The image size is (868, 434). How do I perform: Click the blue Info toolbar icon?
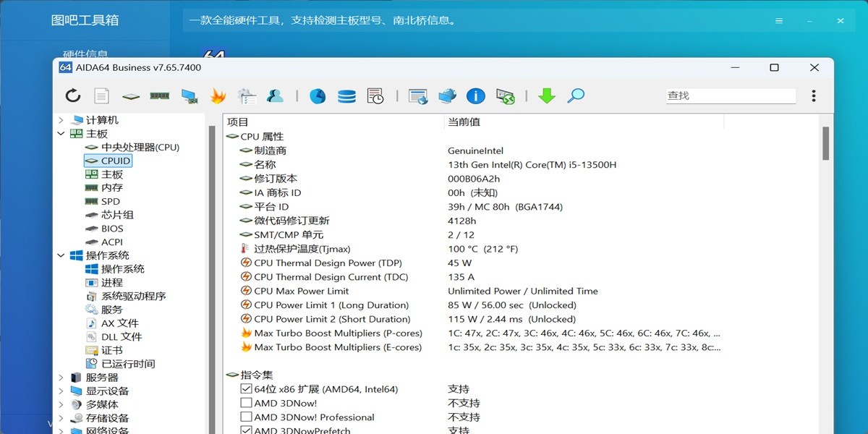tap(475, 95)
